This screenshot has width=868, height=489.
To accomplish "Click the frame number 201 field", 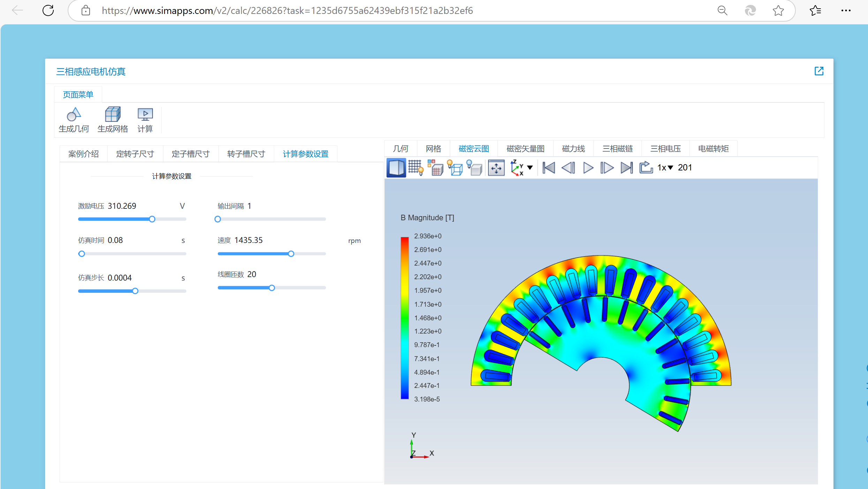I will [685, 168].
